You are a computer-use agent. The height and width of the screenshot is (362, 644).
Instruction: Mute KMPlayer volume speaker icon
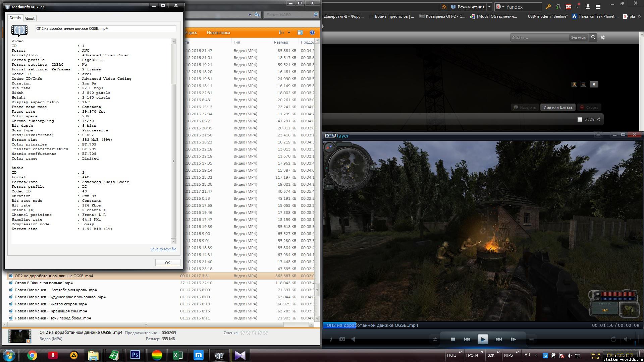(x=627, y=339)
